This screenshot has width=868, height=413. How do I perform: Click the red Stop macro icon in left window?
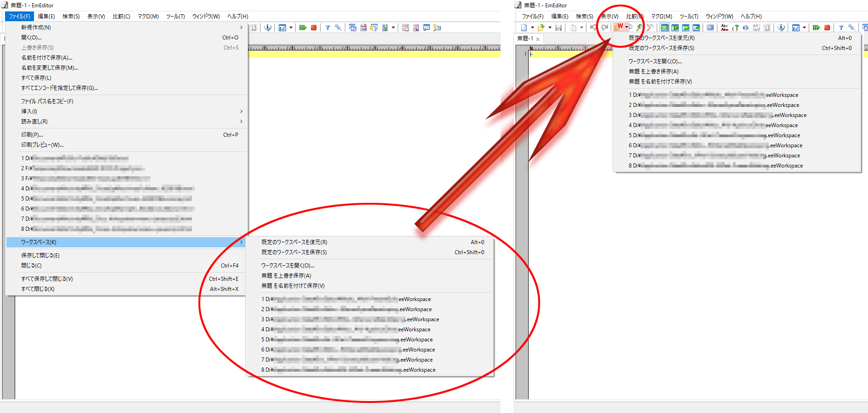(x=314, y=28)
